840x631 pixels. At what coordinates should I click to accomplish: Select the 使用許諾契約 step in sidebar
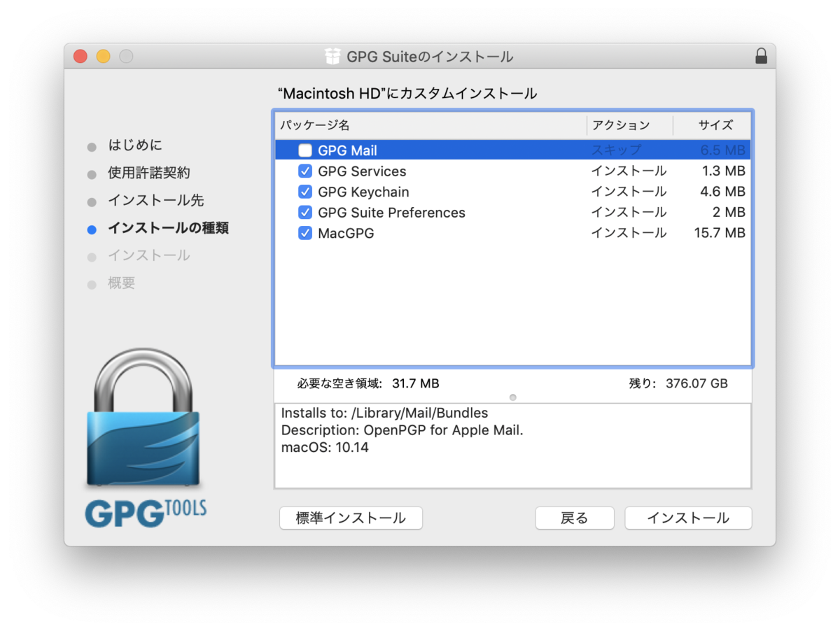[x=148, y=173]
